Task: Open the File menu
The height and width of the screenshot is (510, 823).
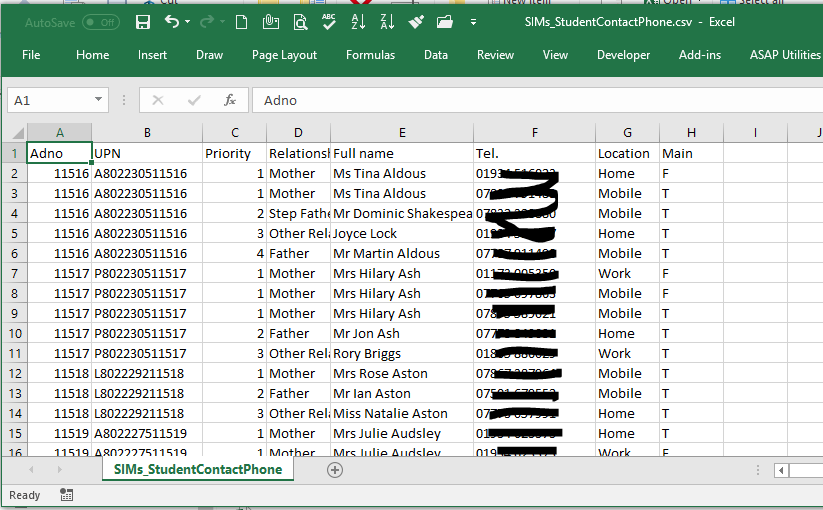Action: [x=31, y=55]
